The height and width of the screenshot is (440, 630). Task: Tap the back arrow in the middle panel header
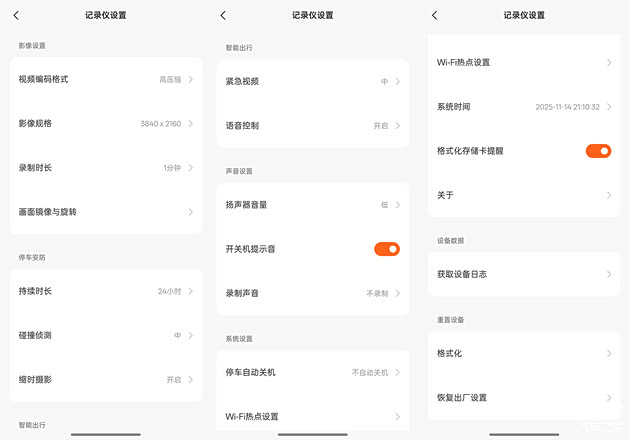[223, 15]
